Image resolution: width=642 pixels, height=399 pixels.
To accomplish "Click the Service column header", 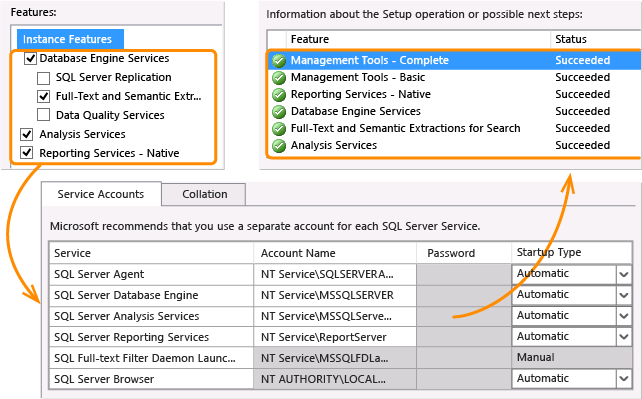I will (x=151, y=253).
